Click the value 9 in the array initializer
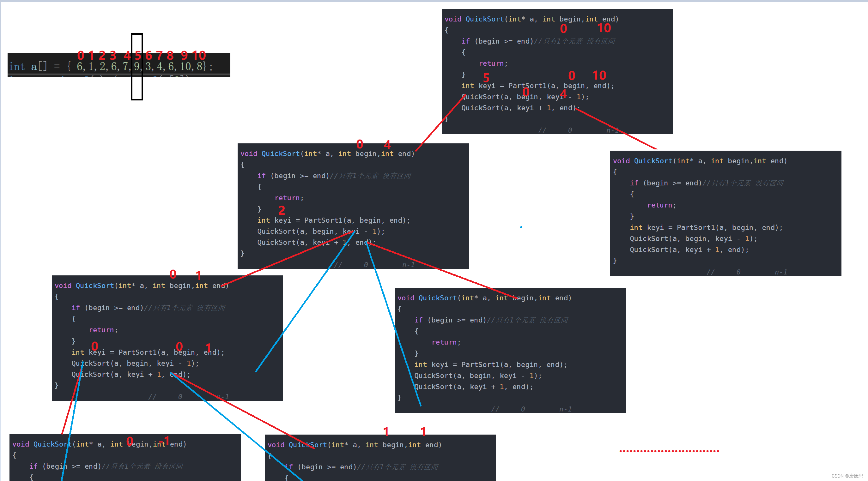The image size is (868, 481). click(137, 66)
